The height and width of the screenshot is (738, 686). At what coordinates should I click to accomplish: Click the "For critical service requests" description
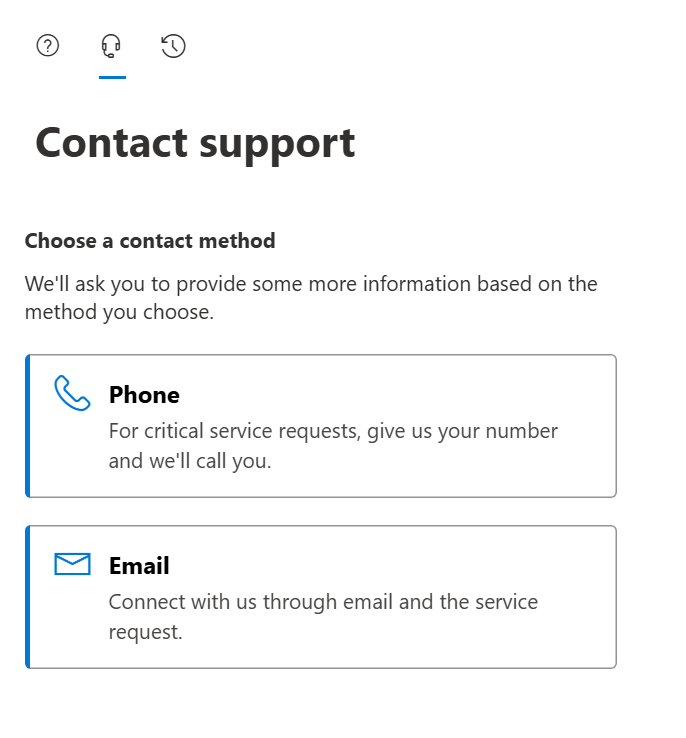point(333,446)
